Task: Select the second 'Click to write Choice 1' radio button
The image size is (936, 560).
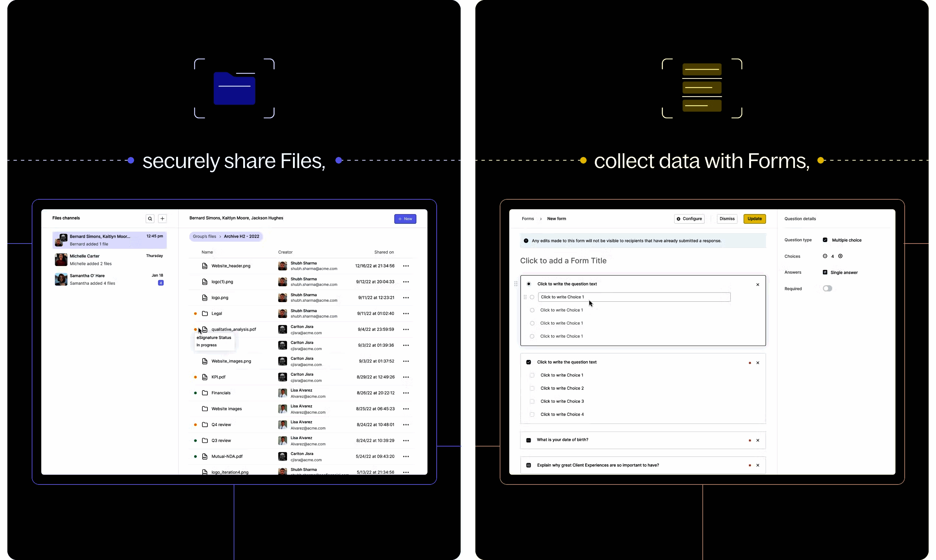Action: point(532,310)
